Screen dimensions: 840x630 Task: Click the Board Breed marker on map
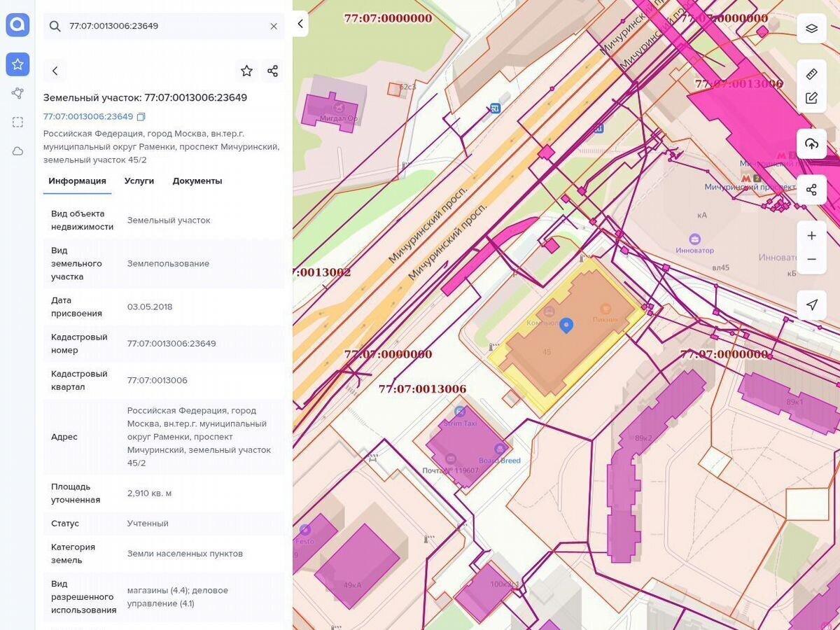tap(500, 449)
